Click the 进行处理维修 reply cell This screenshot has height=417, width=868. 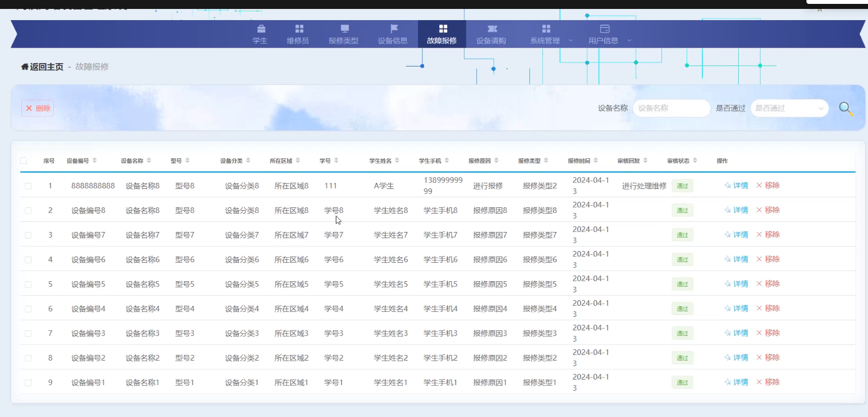(x=644, y=186)
